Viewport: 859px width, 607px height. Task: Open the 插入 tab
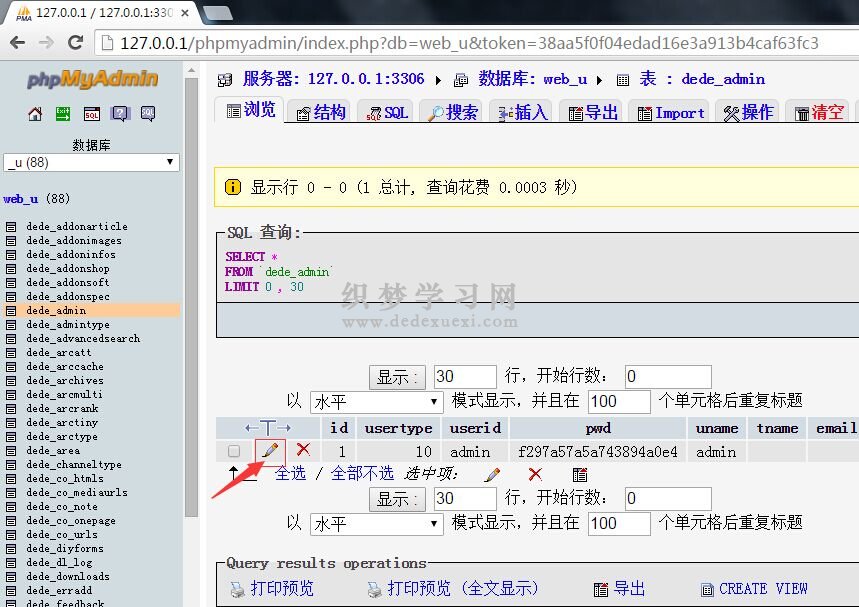(523, 112)
